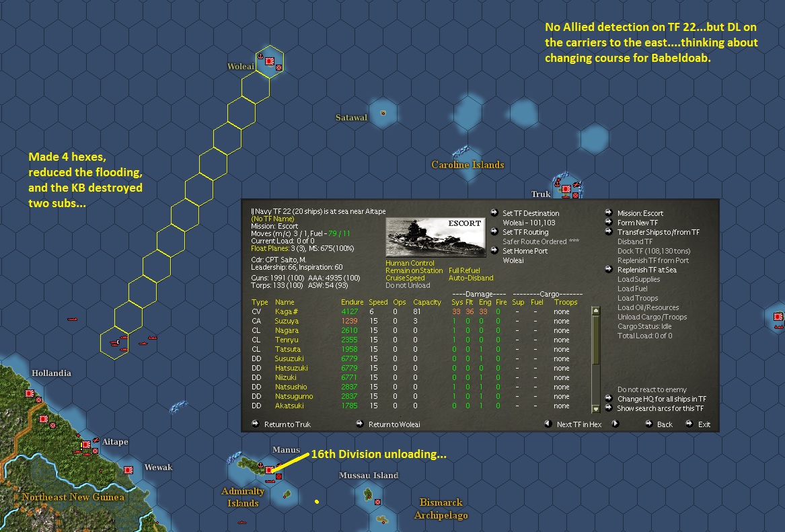
Task: Click the arrow beside Set TF Routing
Action: coord(494,231)
